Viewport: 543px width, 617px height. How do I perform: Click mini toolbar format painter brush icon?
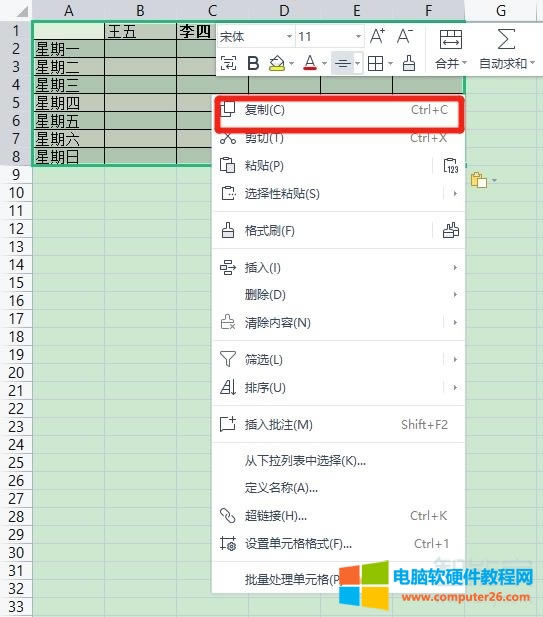[409, 63]
